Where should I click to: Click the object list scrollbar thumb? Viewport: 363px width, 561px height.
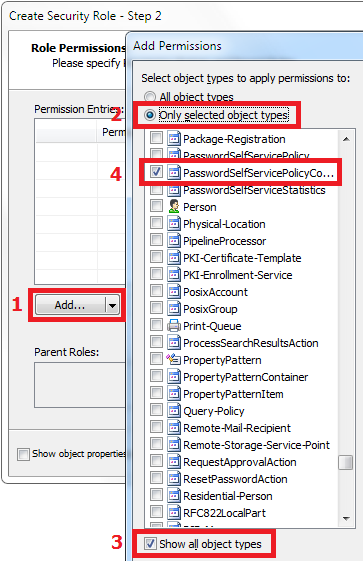point(345,462)
